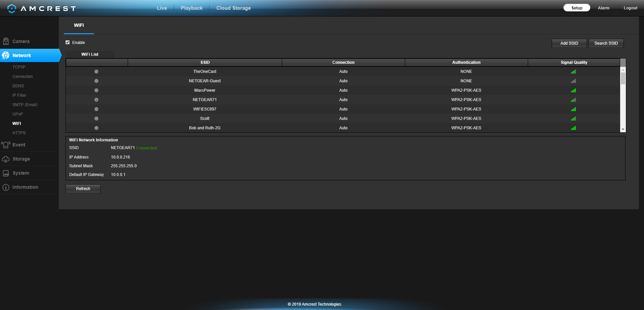Screen dimensions: 644x310
Task: Select the Scott network radio button
Action: (96, 119)
